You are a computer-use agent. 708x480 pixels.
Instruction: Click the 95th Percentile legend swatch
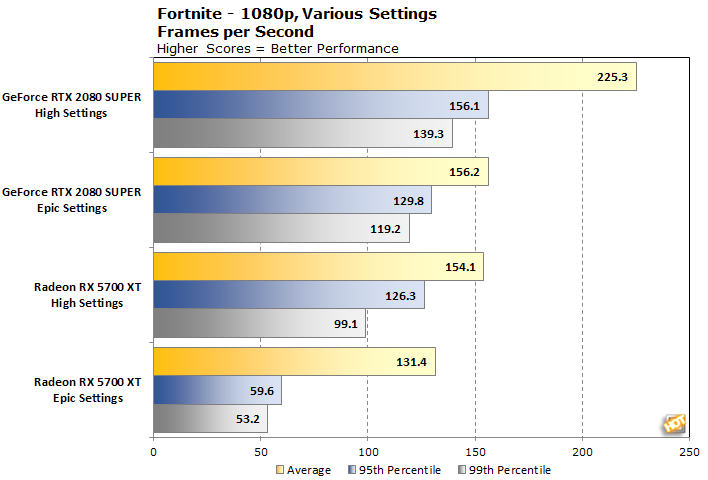click(352, 470)
